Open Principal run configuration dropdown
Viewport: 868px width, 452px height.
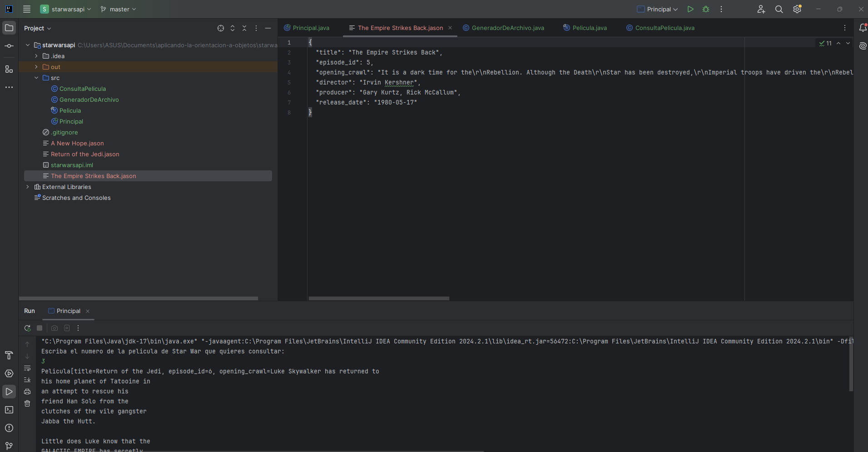coord(657,9)
